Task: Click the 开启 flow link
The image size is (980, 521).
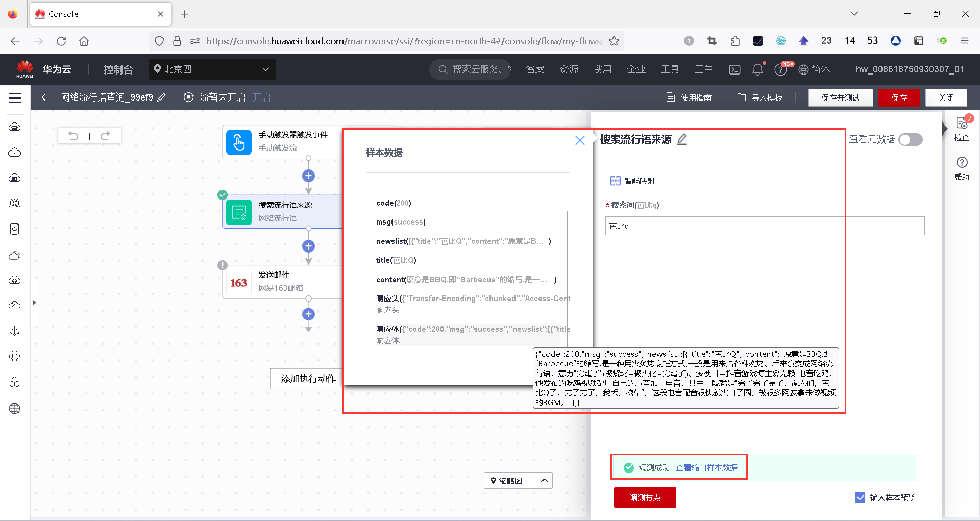Action: pos(261,97)
